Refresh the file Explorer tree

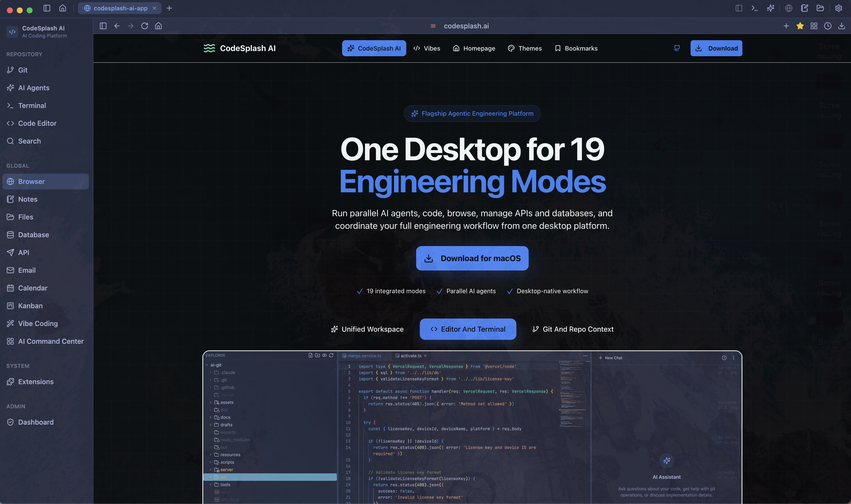[332, 355]
